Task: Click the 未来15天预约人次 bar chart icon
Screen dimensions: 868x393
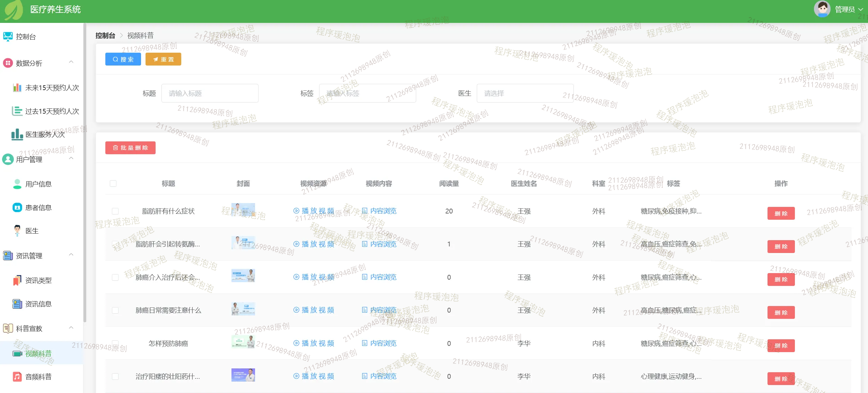Action: 17,88
